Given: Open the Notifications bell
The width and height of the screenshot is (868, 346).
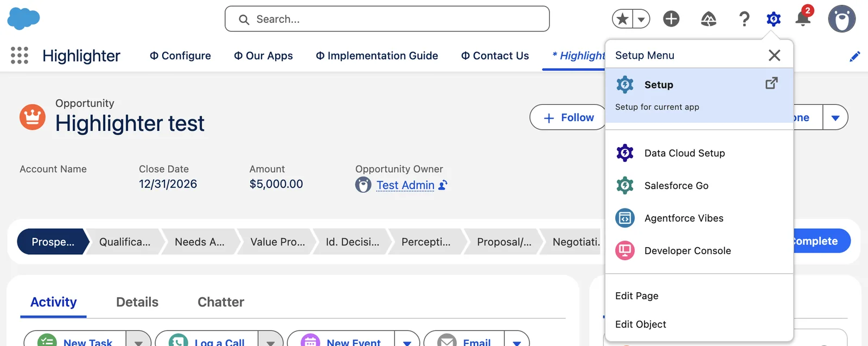Looking at the screenshot, I should point(803,19).
